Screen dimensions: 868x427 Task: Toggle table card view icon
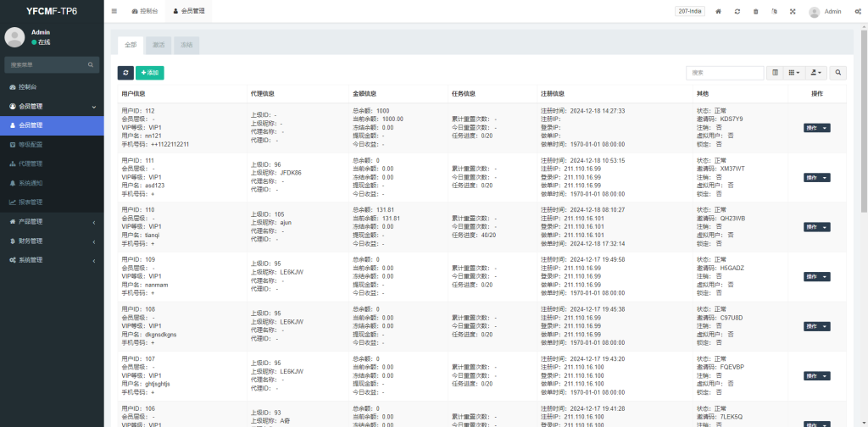point(775,74)
